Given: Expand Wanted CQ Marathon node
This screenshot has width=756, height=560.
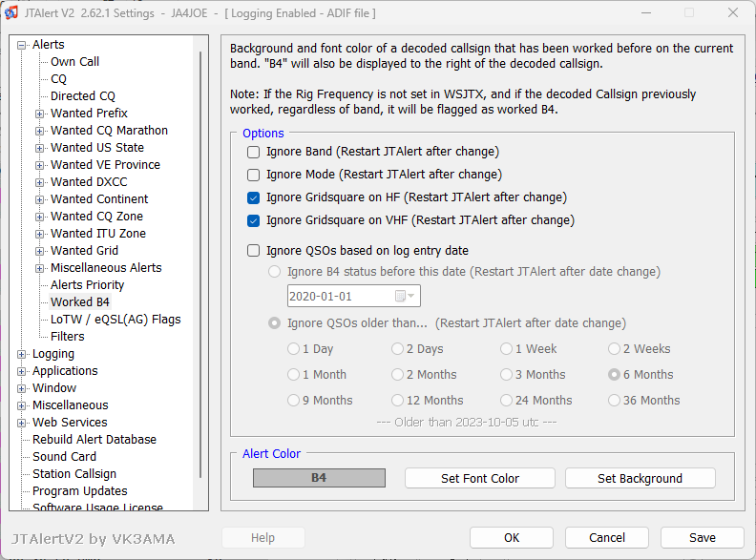Looking at the screenshot, I should click(x=39, y=131).
